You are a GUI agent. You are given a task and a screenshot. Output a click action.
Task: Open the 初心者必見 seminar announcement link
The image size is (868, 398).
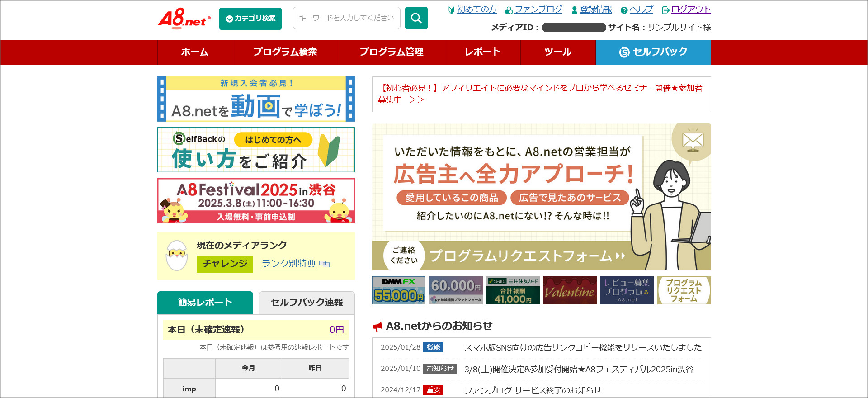tap(540, 94)
